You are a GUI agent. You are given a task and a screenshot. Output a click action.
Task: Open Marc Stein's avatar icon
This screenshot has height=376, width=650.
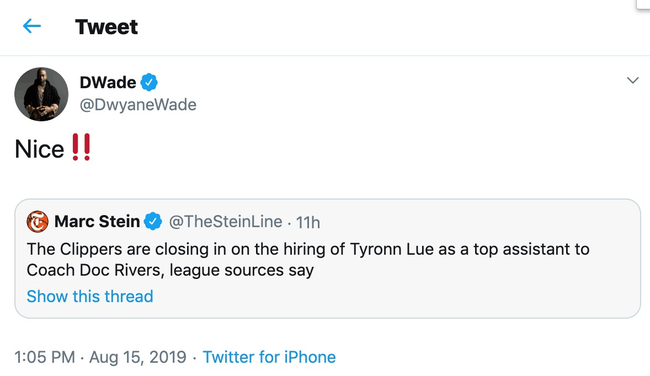tap(38, 221)
